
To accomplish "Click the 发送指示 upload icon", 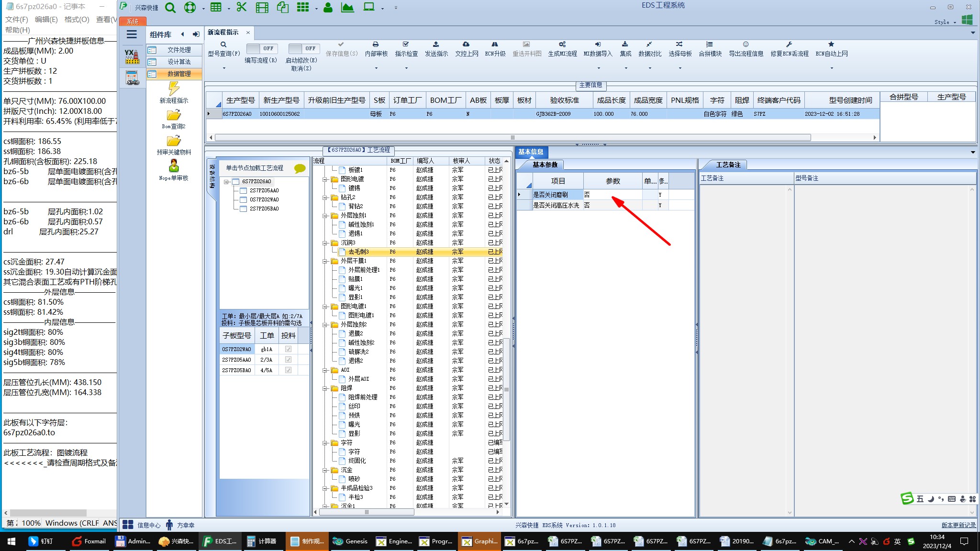I will [x=436, y=44].
